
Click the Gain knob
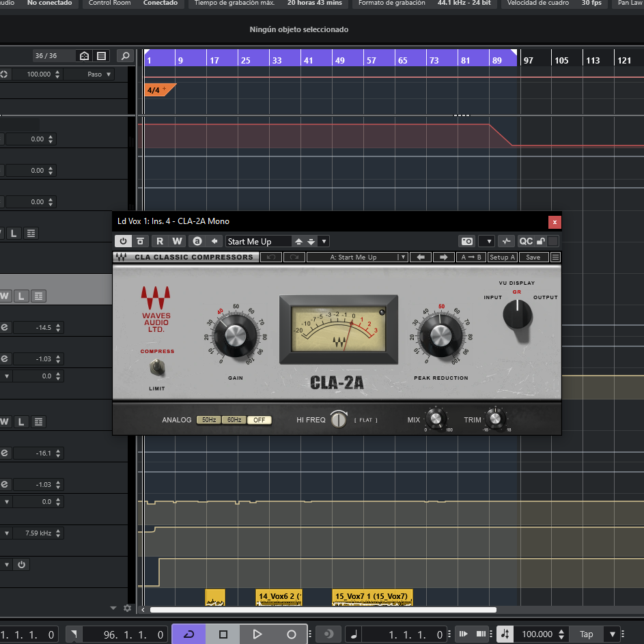point(236,336)
